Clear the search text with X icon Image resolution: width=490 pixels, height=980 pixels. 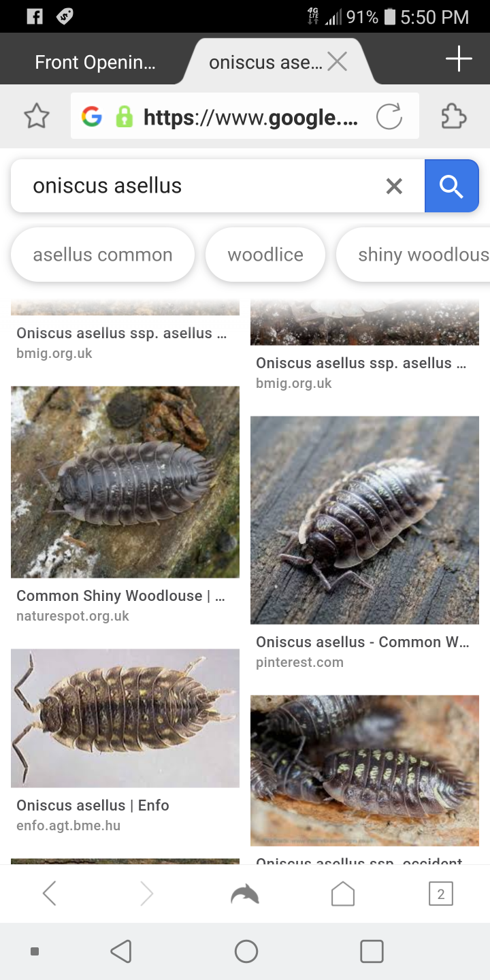click(394, 186)
